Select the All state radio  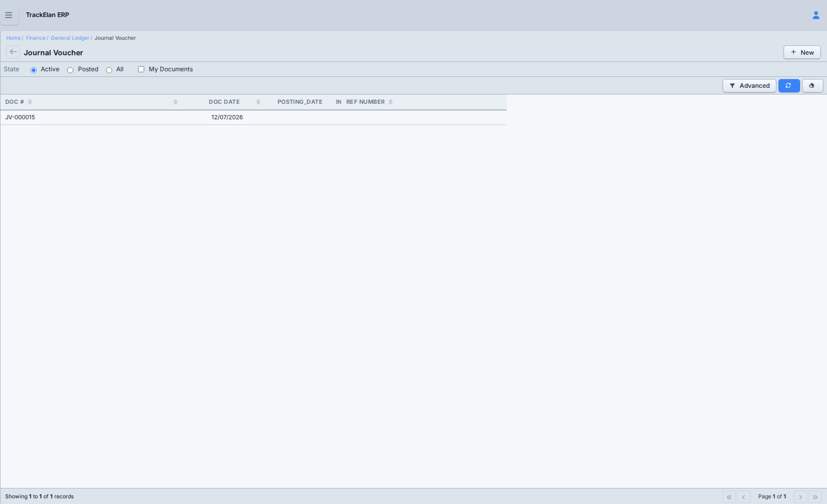click(x=109, y=70)
